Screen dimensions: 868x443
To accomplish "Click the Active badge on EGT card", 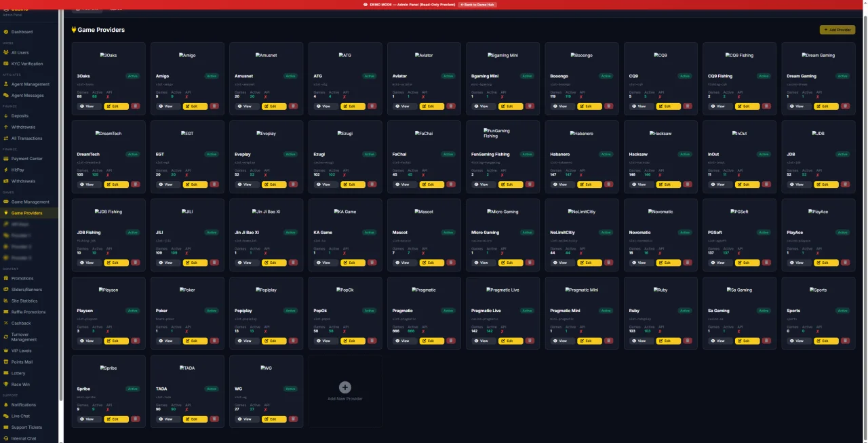I will (212, 154).
